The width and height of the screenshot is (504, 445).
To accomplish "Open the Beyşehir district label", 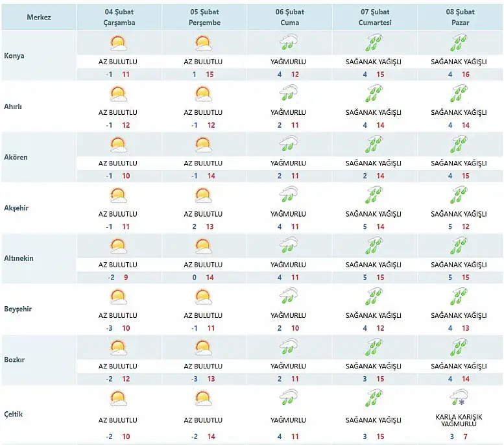I will (x=18, y=309).
